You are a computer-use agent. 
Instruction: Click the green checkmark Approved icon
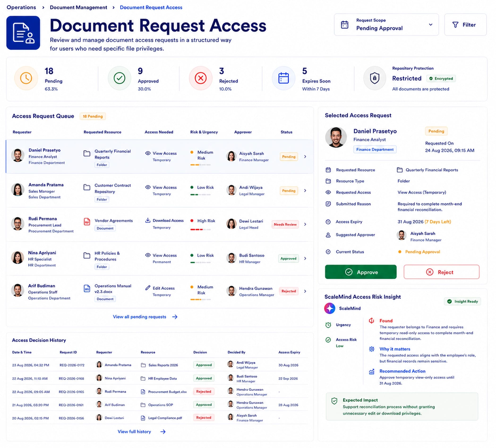(119, 78)
